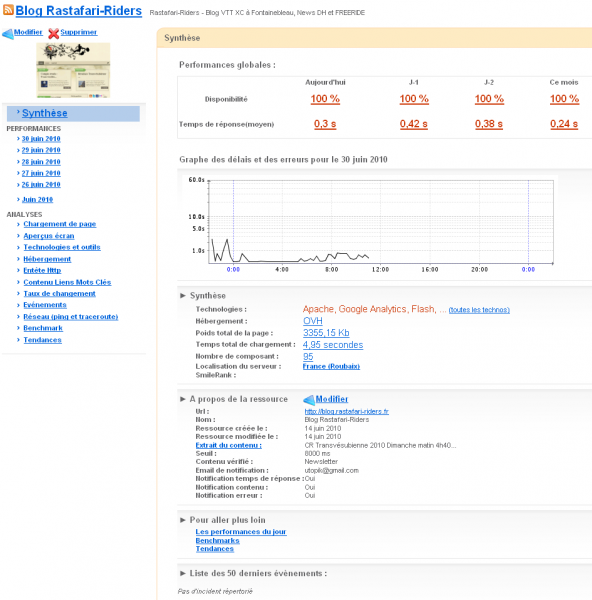592x600 pixels.
Task: Open the site screenshot thumbnail
Action: [x=73, y=70]
